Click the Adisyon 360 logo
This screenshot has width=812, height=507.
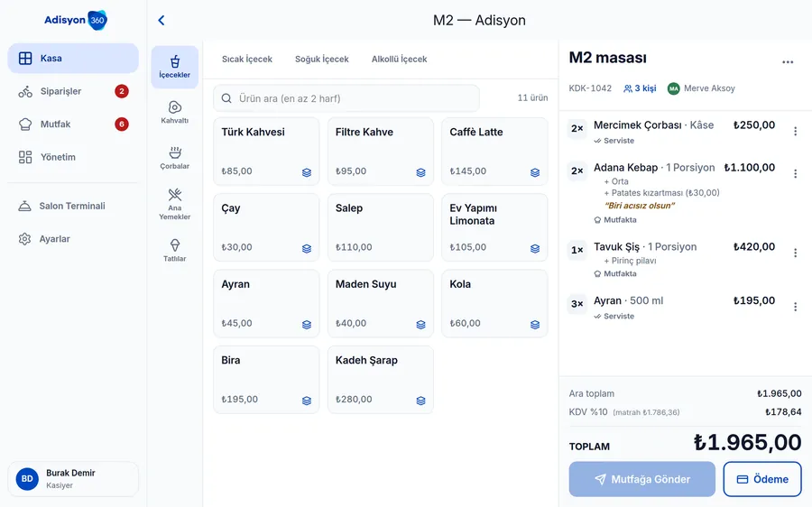coord(76,20)
